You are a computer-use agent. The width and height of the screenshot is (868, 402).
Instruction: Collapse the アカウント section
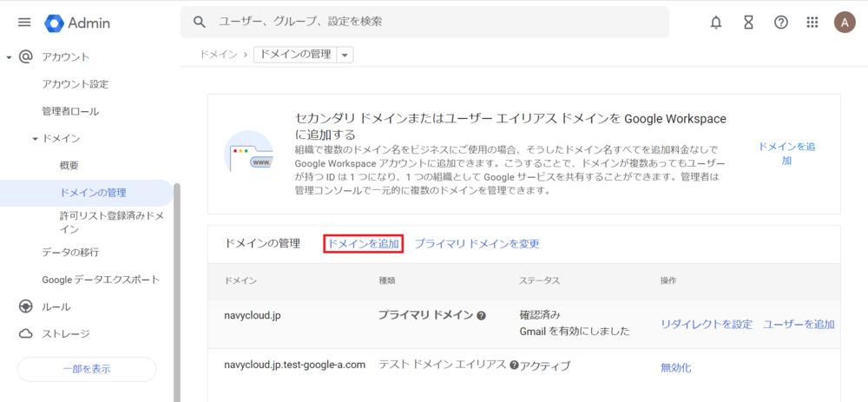[9, 57]
